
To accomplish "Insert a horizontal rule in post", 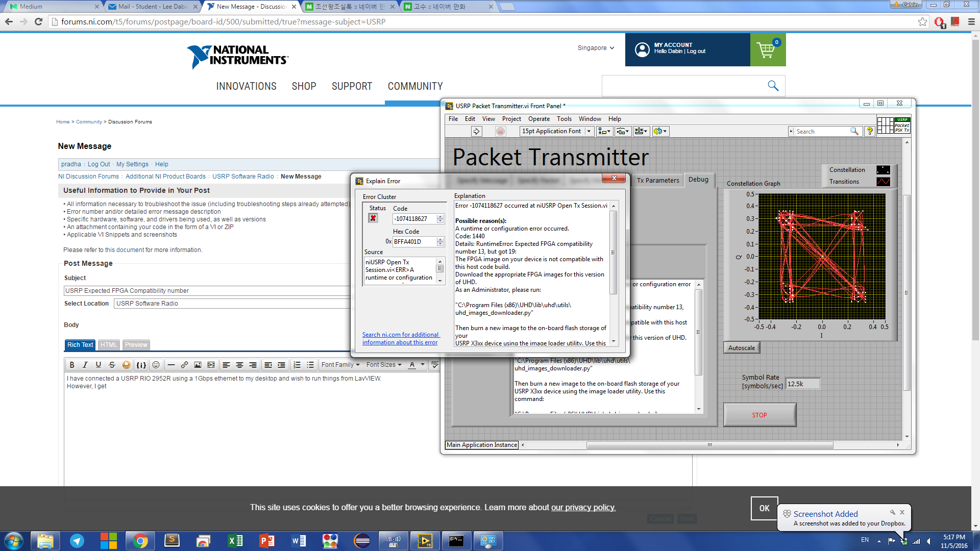I will [x=171, y=365].
